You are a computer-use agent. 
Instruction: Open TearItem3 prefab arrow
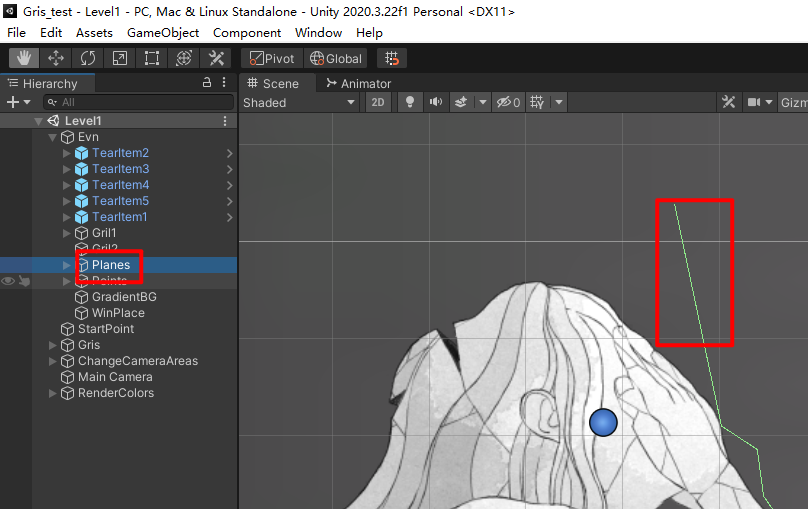point(229,169)
